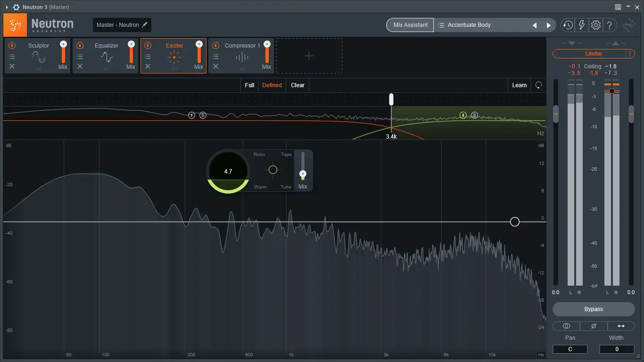The image size is (644, 362).
Task: Click the Master - Neutron track name
Action: coord(118,25)
